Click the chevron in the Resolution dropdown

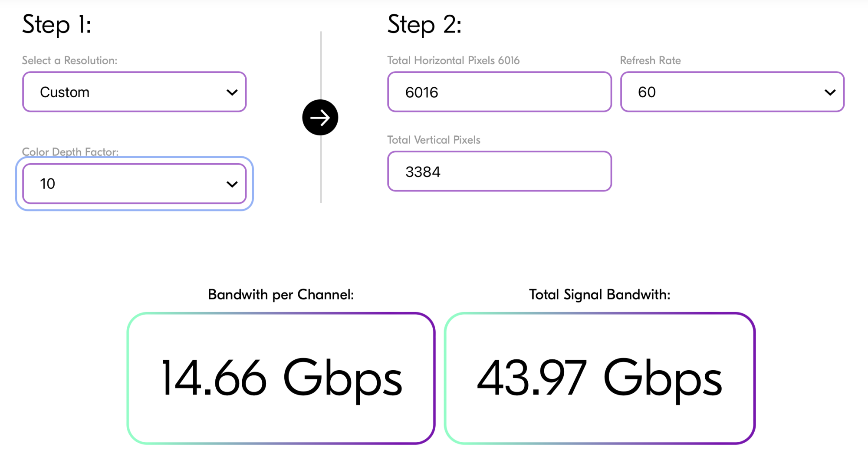[x=232, y=92]
